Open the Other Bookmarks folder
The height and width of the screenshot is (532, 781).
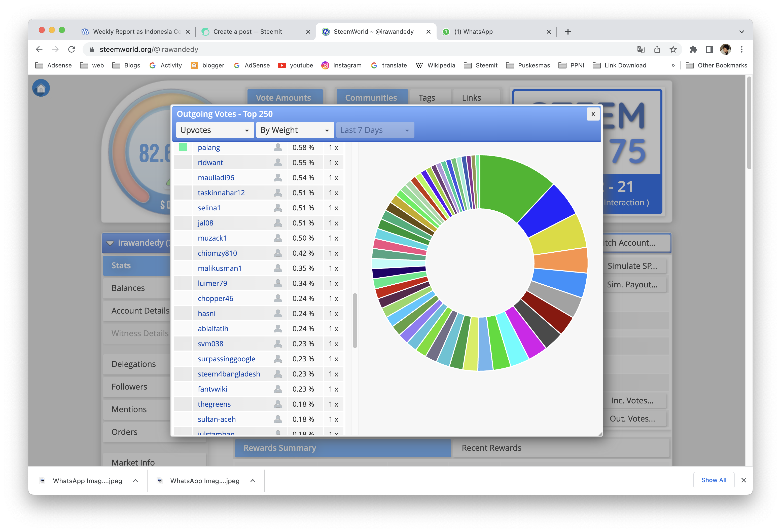[x=716, y=65]
